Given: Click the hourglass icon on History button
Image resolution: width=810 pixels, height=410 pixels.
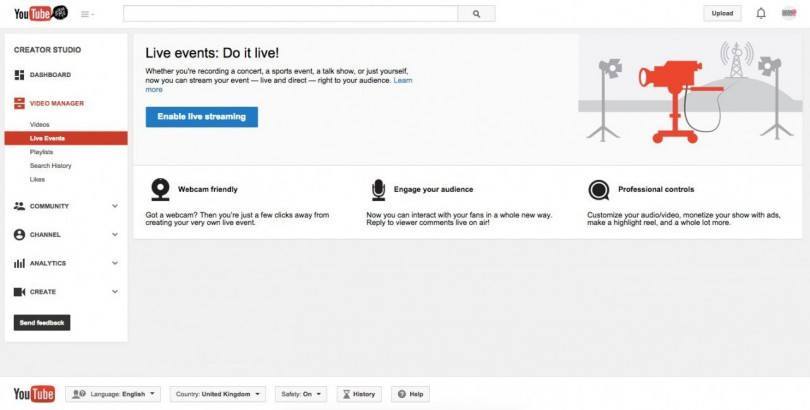Looking at the screenshot, I should pos(346,394).
